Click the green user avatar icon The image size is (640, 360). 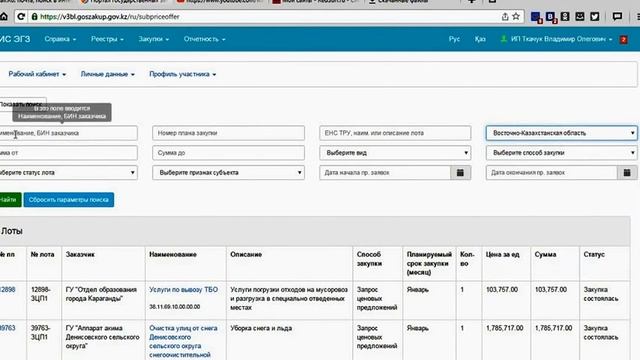coord(504,39)
